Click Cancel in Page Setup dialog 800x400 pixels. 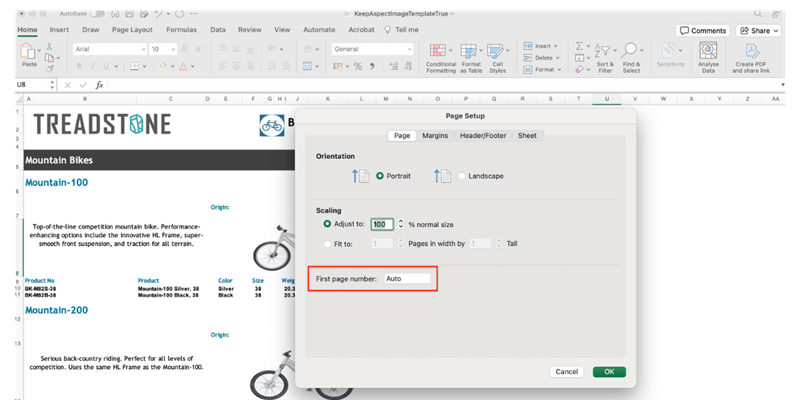click(566, 372)
